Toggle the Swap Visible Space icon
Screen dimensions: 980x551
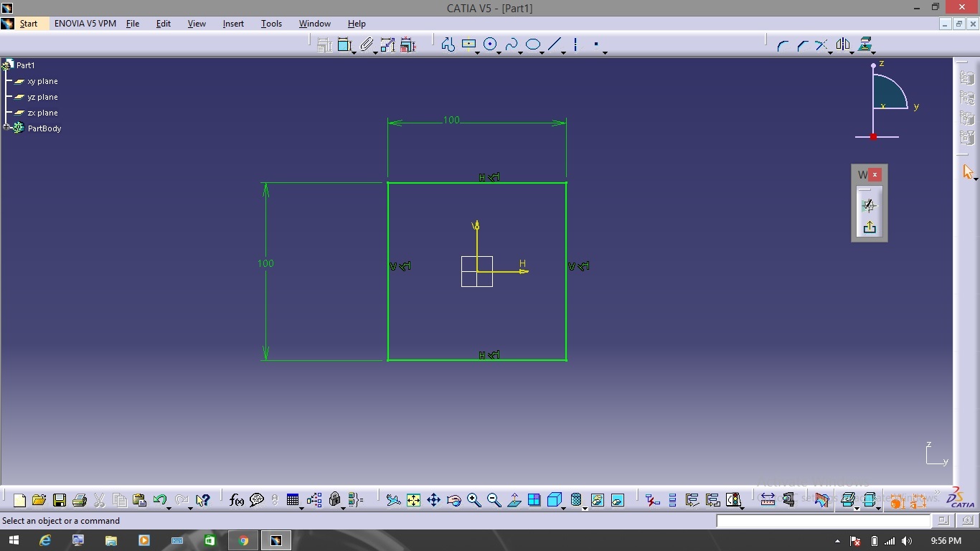pos(618,500)
